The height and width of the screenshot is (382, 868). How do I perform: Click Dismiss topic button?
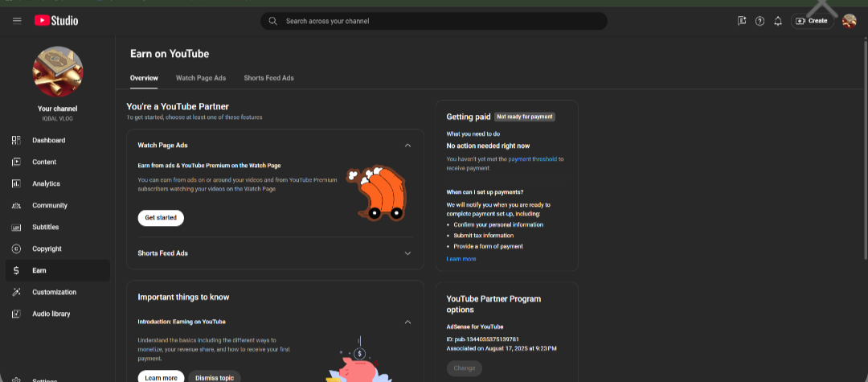pos(215,377)
